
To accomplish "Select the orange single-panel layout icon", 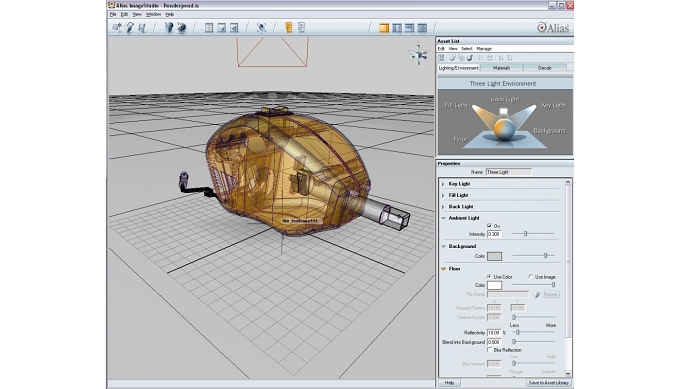I will click(384, 28).
